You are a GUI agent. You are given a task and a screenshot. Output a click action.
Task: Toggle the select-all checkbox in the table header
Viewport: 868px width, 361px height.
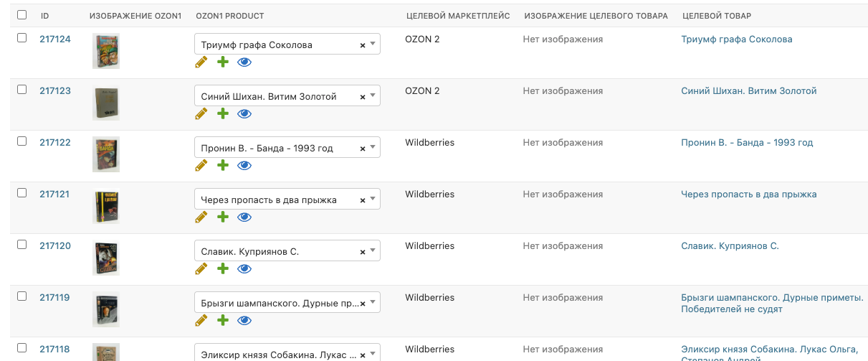click(22, 15)
